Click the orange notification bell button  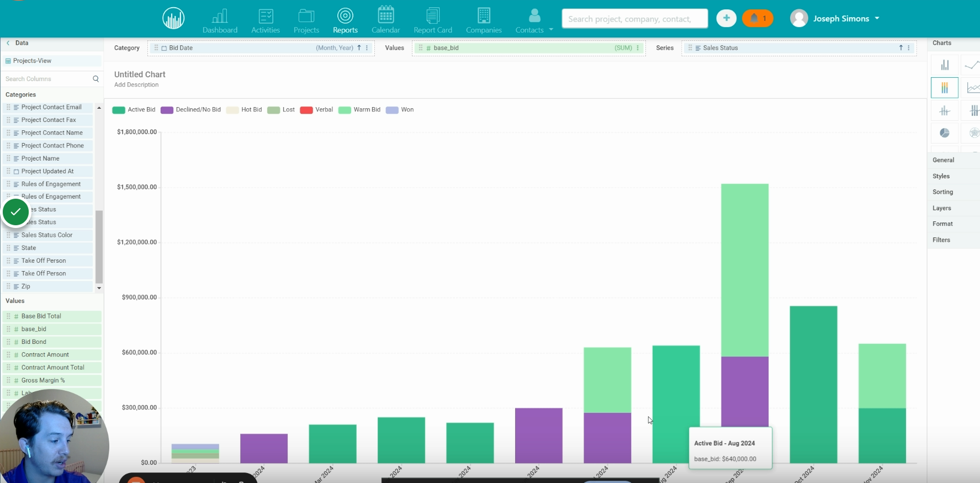[x=757, y=19]
